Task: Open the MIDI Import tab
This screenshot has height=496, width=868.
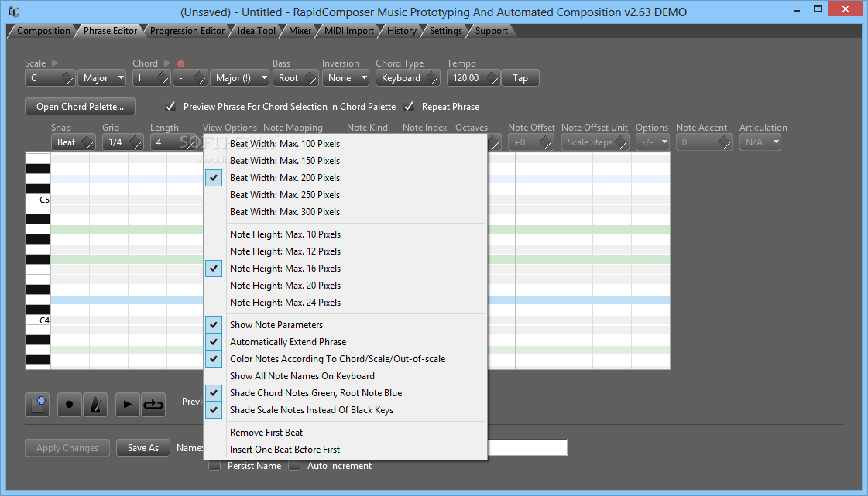Action: click(x=348, y=31)
